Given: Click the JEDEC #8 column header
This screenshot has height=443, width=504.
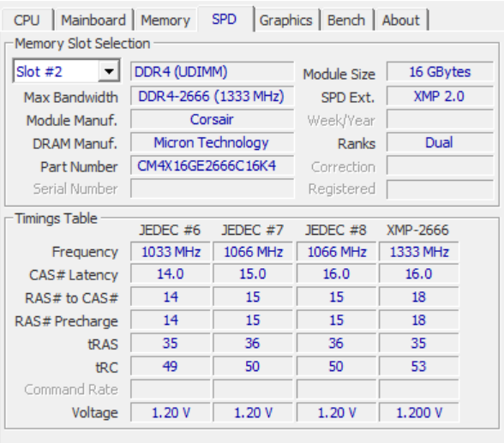Looking at the screenshot, I should [336, 230].
